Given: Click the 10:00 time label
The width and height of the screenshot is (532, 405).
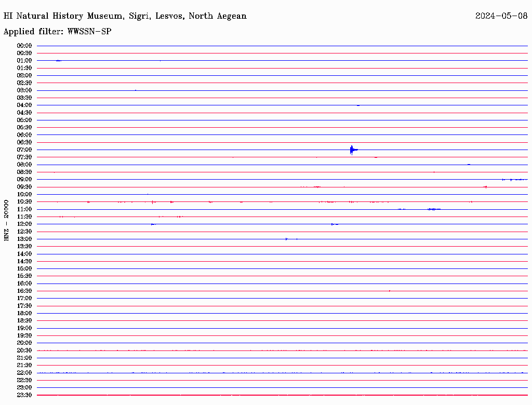Looking at the screenshot, I should click(x=24, y=194).
